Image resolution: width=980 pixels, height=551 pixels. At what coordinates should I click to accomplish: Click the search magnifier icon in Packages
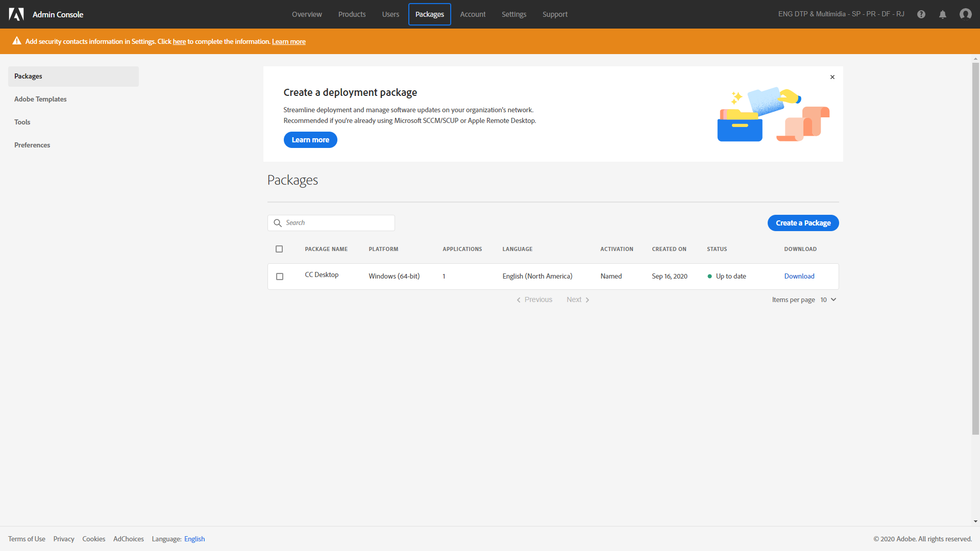click(277, 222)
